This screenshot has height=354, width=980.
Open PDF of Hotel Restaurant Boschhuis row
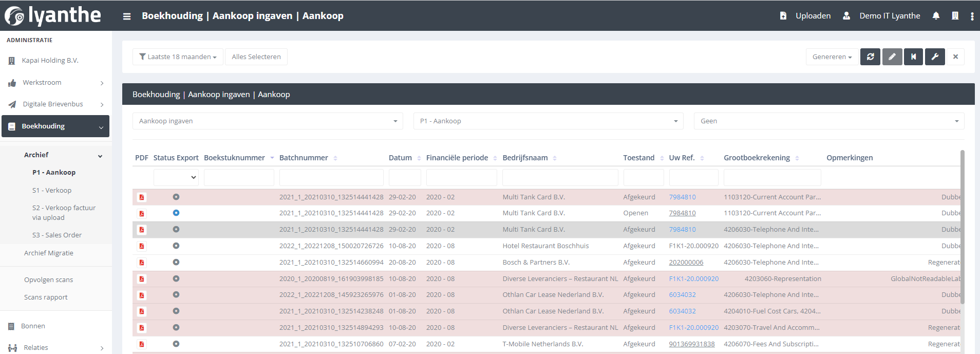[142, 246]
